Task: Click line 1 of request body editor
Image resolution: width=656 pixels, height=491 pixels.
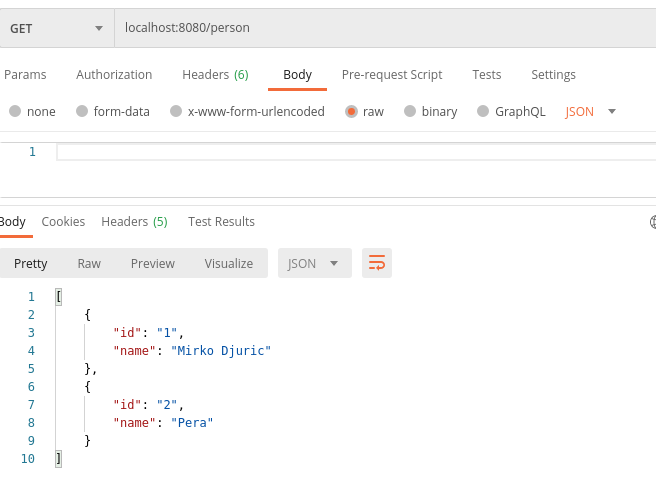Action: coord(356,152)
